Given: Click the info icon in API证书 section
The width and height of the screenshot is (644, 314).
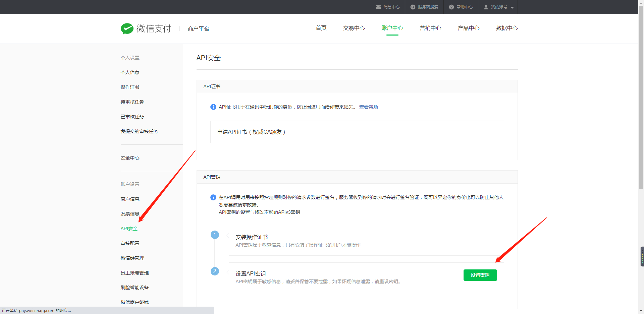Looking at the screenshot, I should [213, 107].
